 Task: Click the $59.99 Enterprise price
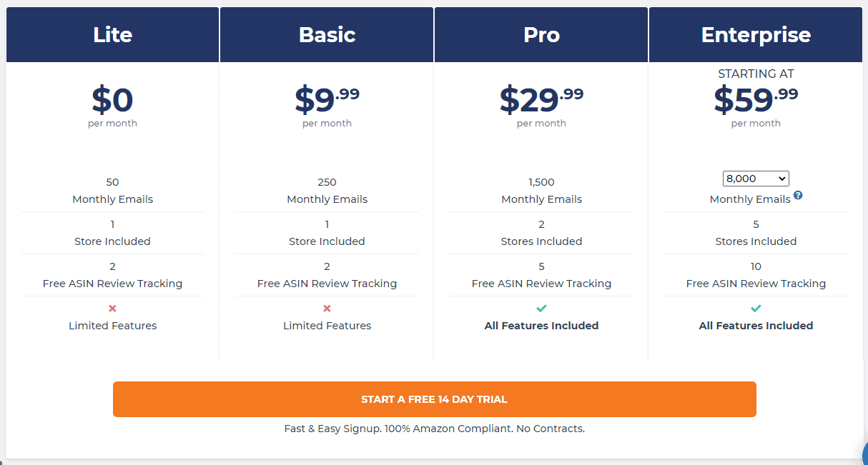[x=756, y=100]
